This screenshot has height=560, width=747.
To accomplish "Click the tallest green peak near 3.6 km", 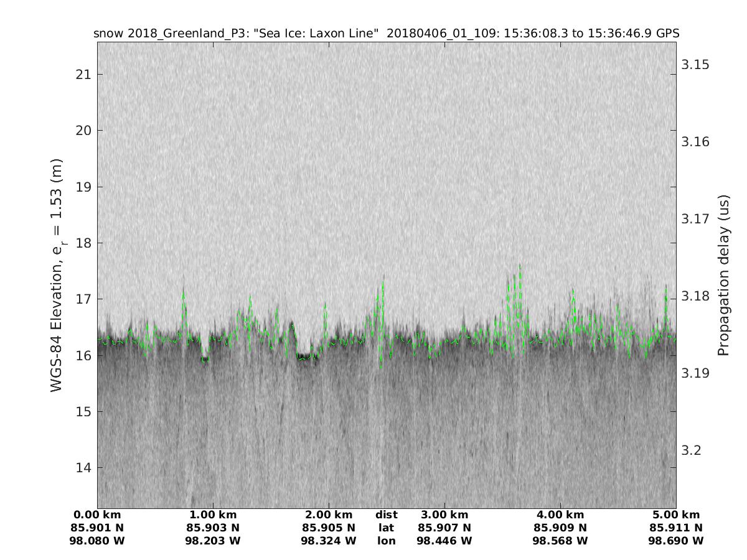I will point(519,268).
